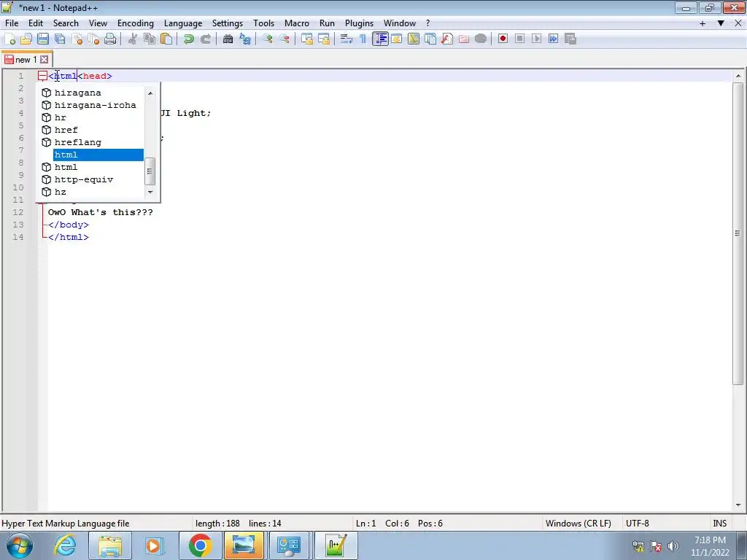This screenshot has height=560, width=747.
Task: Pick 'hr' in the autocomplete popup
Action: [x=92, y=117]
